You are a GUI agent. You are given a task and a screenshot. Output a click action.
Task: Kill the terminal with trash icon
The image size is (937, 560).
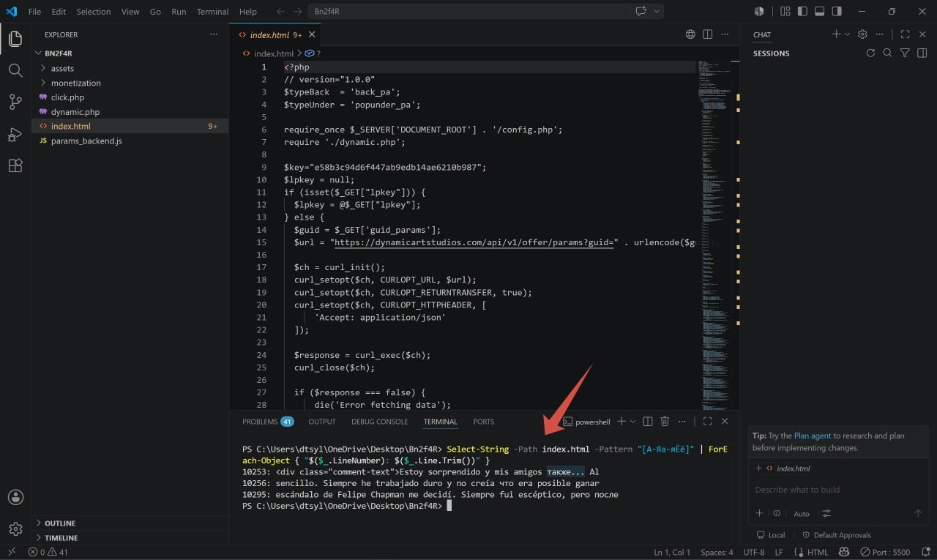pos(665,422)
